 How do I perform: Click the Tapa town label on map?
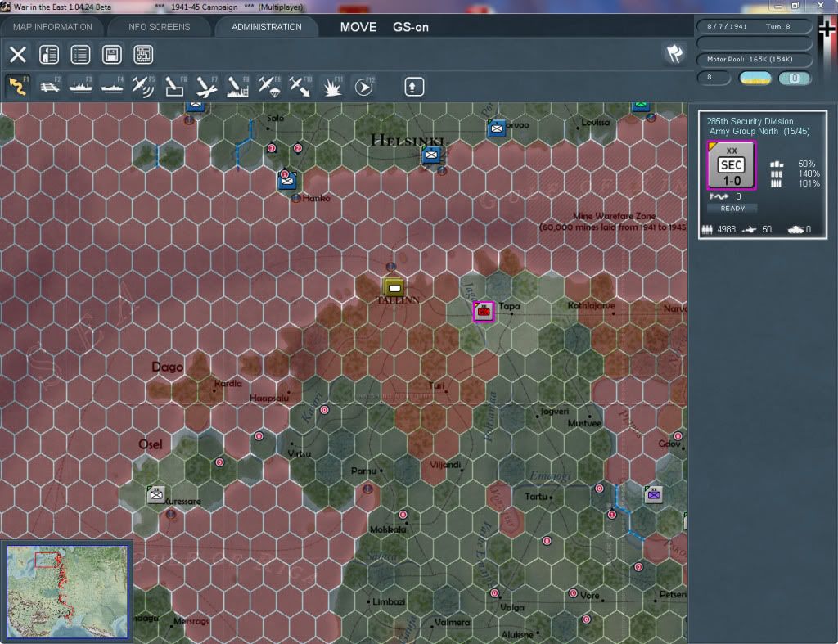click(x=509, y=306)
